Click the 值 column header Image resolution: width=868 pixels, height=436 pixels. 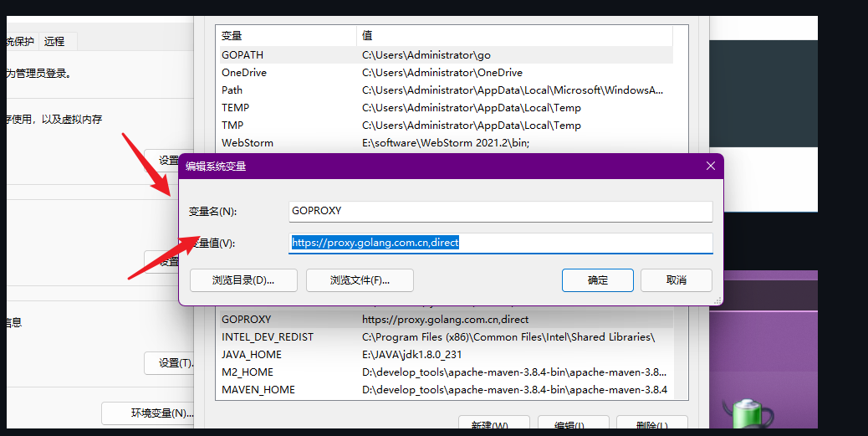[515, 35]
